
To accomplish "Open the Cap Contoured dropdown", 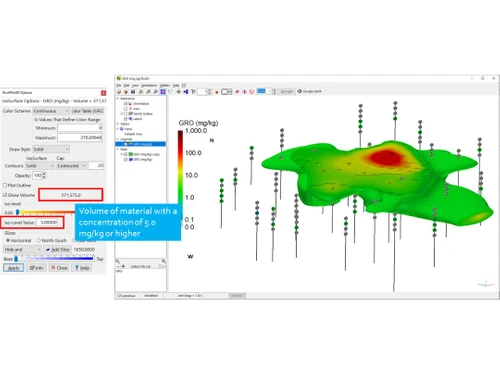I will [71, 166].
